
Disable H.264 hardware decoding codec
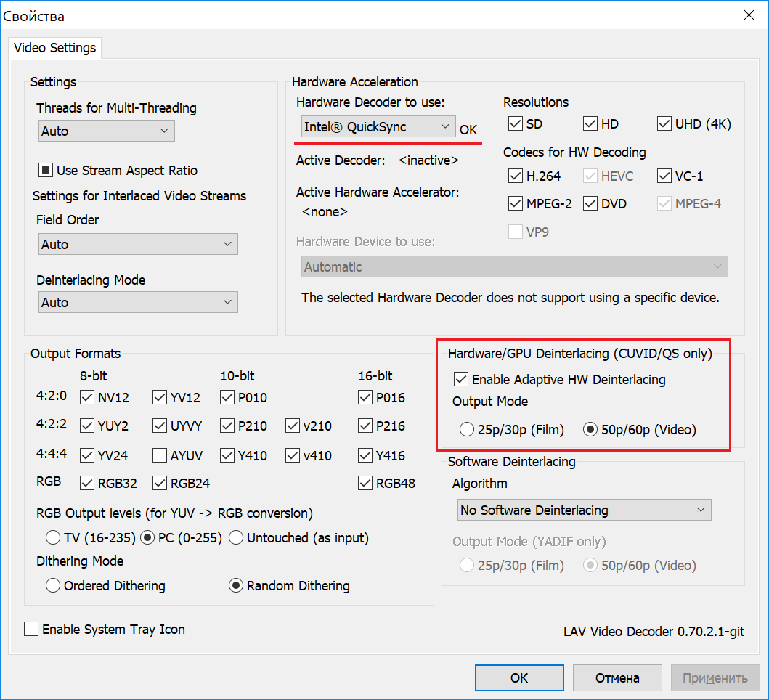[516, 176]
